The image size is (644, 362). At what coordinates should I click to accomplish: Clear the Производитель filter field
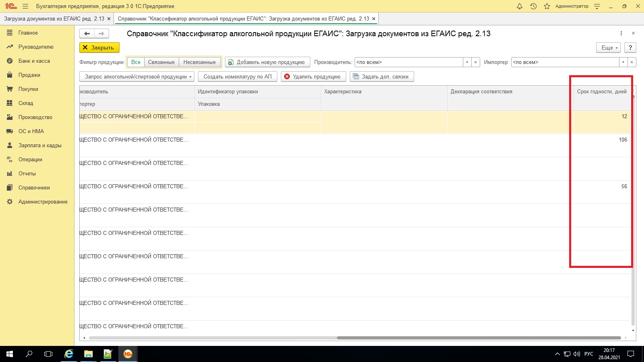476,62
